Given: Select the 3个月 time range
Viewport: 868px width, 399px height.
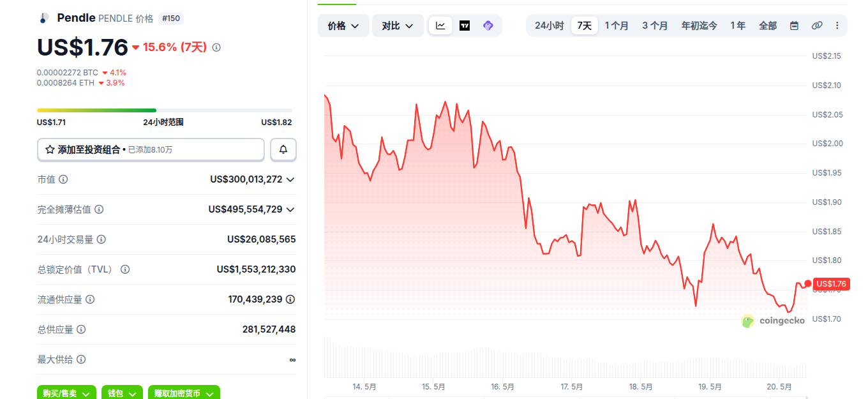Looking at the screenshot, I should pos(655,26).
